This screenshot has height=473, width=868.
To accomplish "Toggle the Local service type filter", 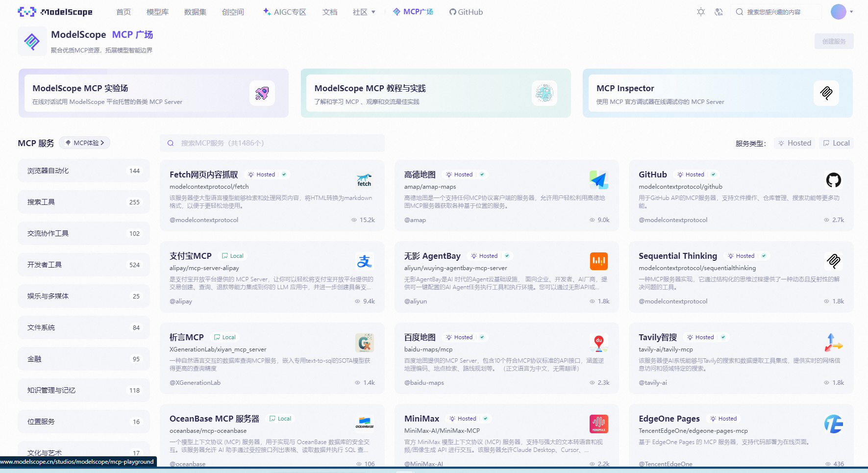I will pyautogui.click(x=836, y=143).
